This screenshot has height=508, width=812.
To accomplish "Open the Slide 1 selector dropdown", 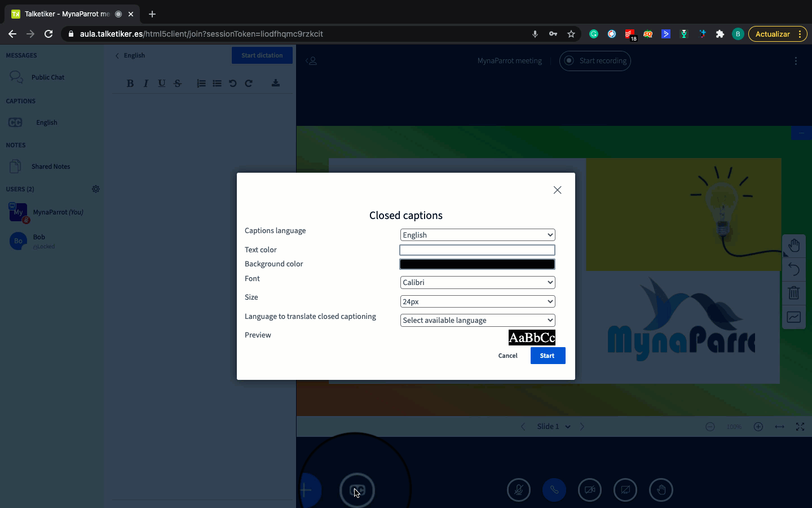I will click(553, 427).
